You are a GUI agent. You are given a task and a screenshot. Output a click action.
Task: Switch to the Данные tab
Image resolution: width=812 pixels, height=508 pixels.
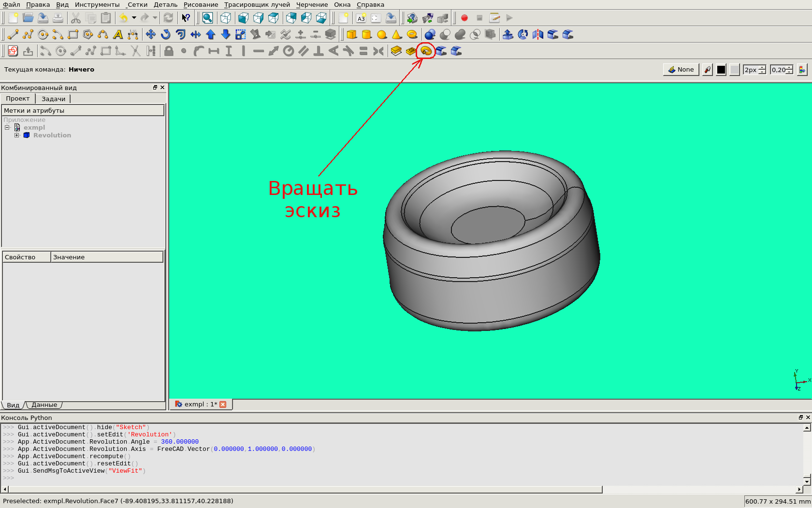click(44, 404)
